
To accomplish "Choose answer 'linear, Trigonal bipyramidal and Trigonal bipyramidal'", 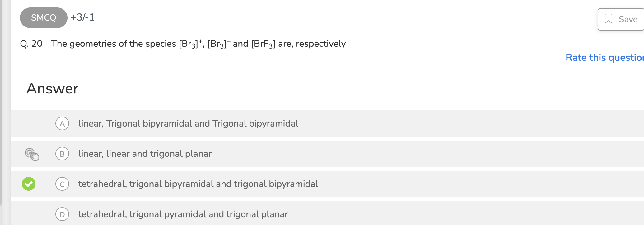I will (x=188, y=124).
